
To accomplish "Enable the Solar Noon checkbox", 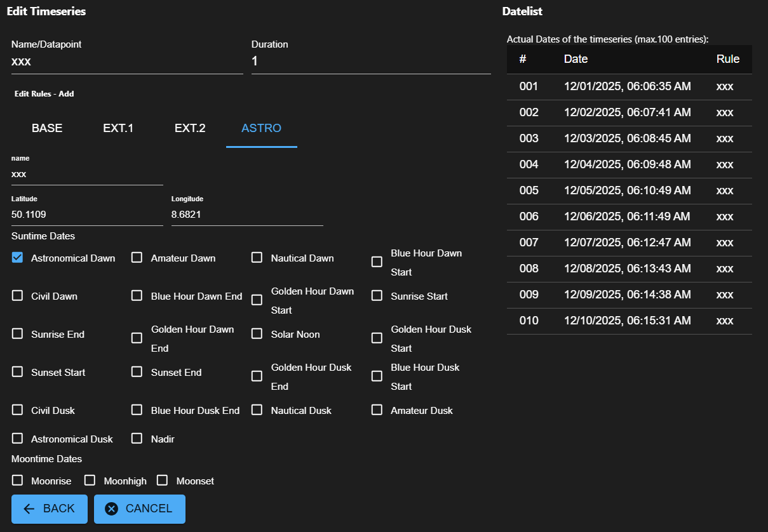I will click(x=257, y=333).
